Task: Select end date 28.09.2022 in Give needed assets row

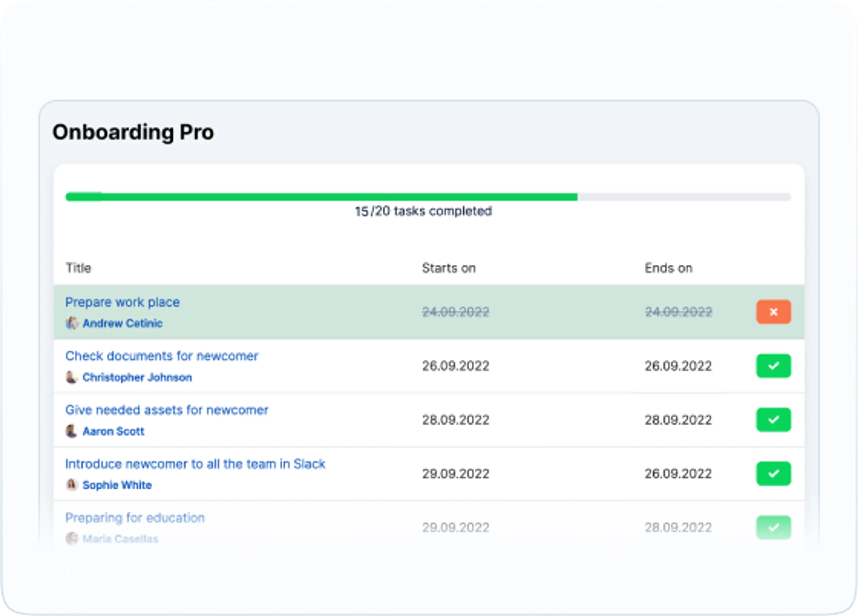Action: 678,420
